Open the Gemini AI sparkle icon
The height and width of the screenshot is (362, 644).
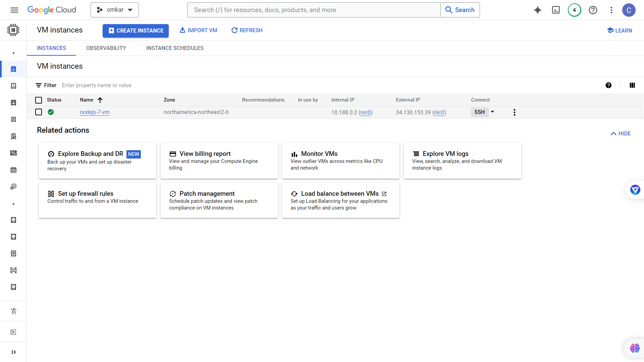pos(537,10)
